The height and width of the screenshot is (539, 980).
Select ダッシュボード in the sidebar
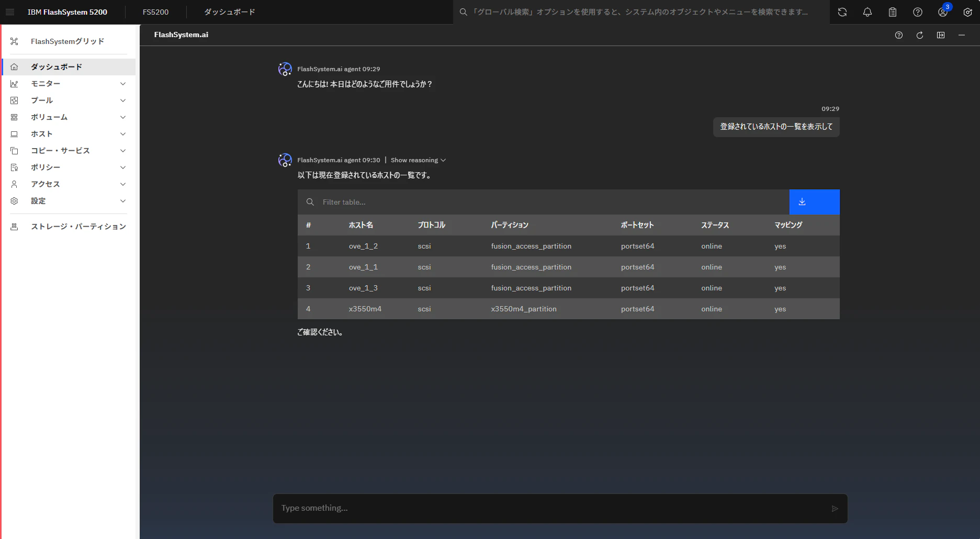click(x=69, y=67)
